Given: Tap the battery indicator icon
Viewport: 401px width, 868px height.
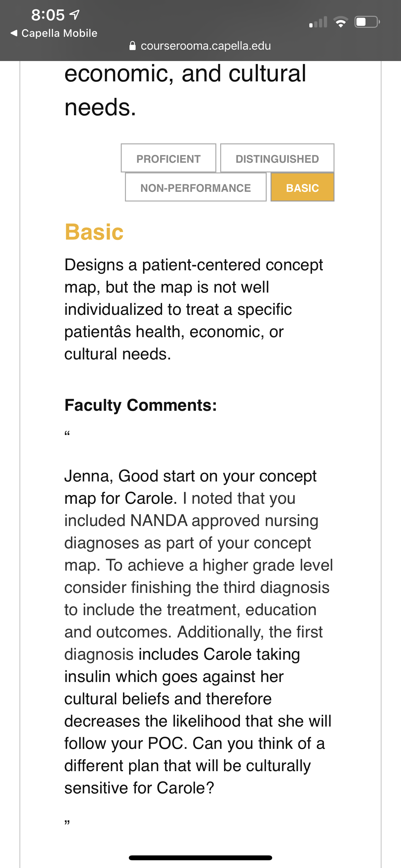Looking at the screenshot, I should [x=367, y=22].
